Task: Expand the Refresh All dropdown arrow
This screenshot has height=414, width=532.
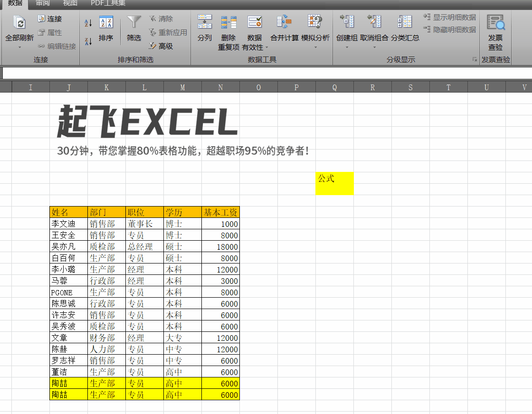Action: coord(19,47)
